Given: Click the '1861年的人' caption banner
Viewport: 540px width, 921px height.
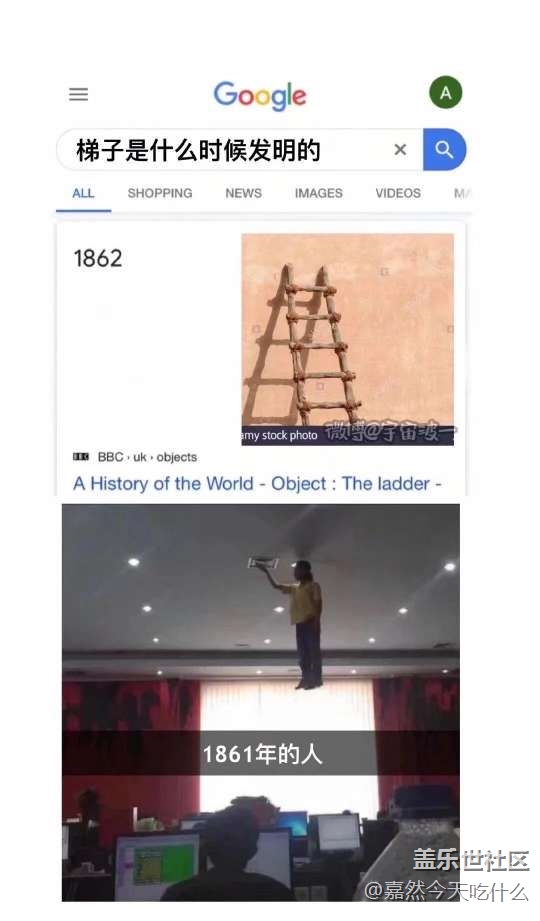Looking at the screenshot, I should click(x=261, y=754).
